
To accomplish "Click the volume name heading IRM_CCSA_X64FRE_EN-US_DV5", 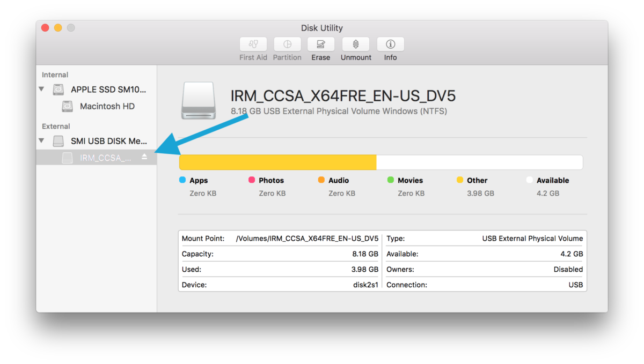I will pos(343,96).
